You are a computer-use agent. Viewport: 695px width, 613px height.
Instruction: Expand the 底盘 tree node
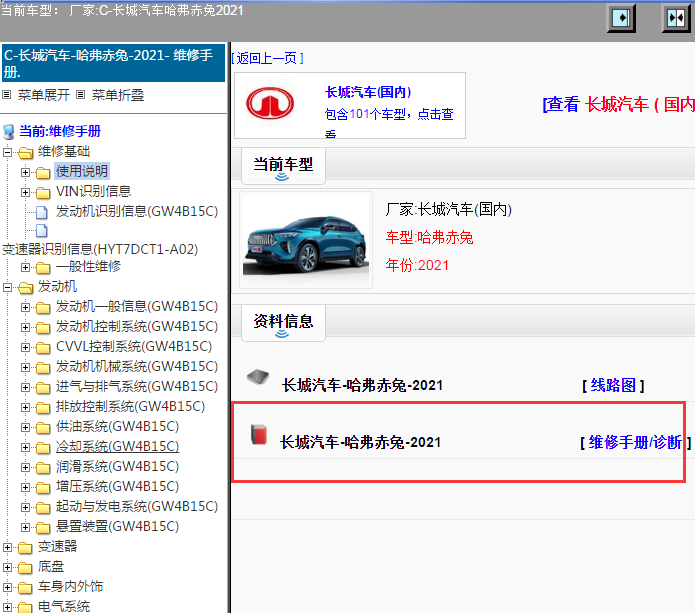(7, 567)
